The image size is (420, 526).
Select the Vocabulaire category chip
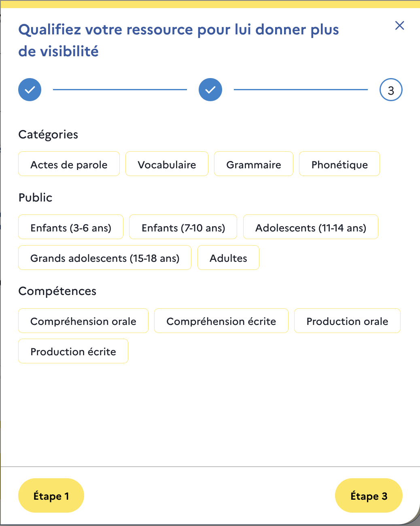[x=167, y=164]
